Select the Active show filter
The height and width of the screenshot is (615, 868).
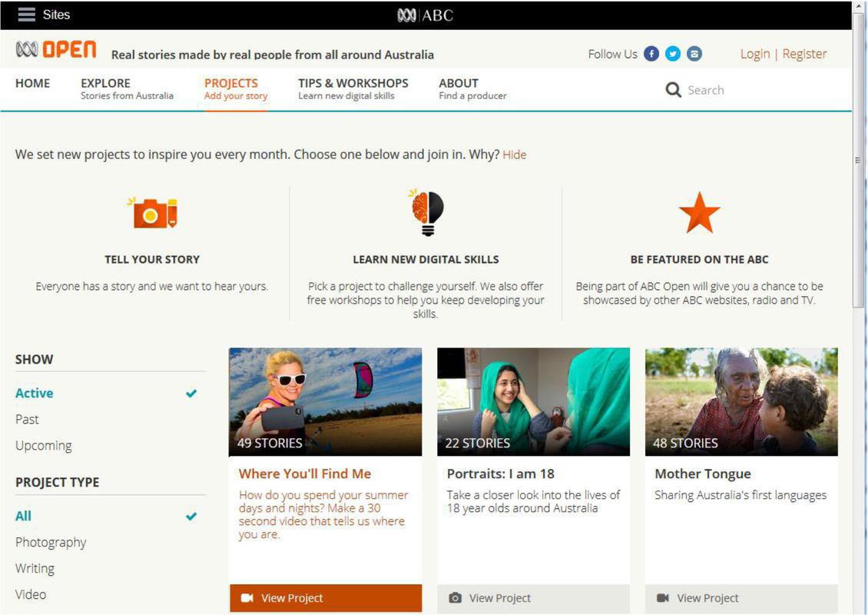pos(35,393)
